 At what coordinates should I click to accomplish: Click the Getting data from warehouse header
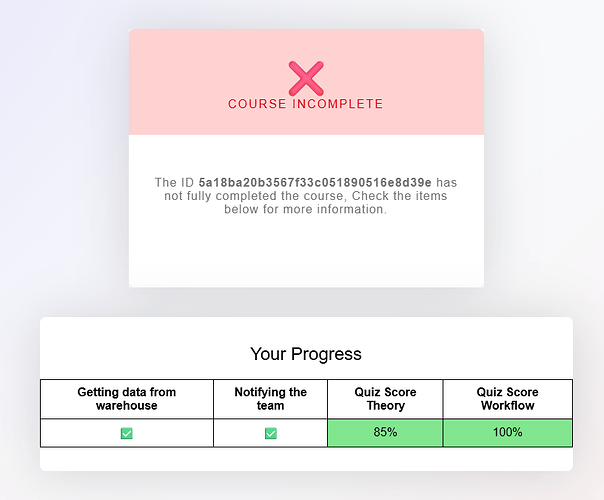click(127, 399)
